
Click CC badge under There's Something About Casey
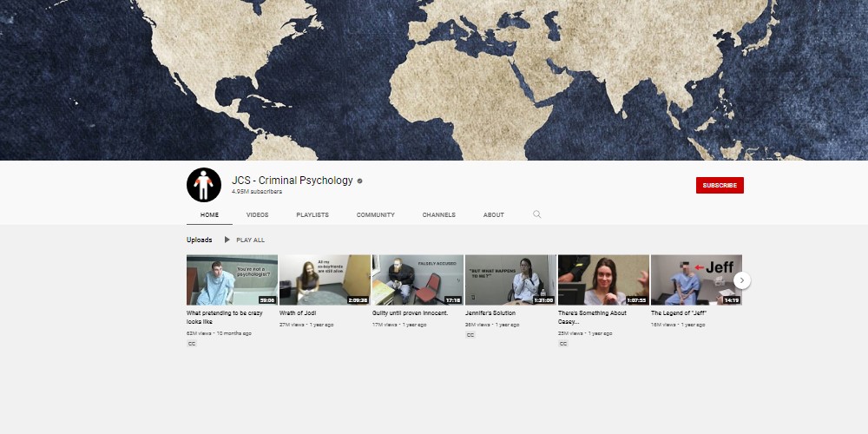(x=563, y=344)
